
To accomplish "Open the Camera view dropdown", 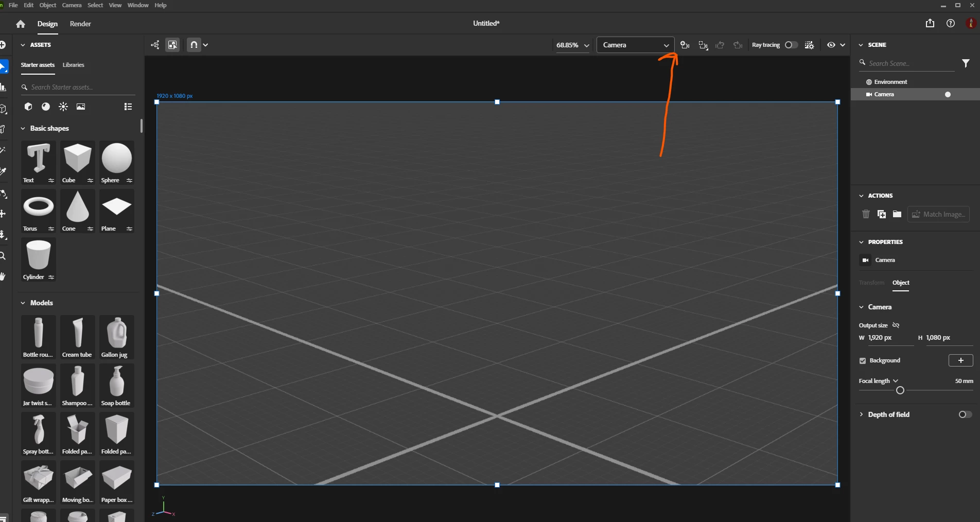I will tap(635, 45).
